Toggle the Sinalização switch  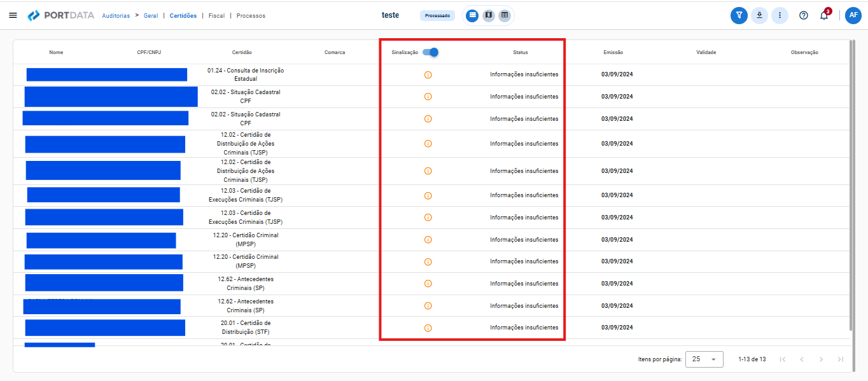pos(431,52)
